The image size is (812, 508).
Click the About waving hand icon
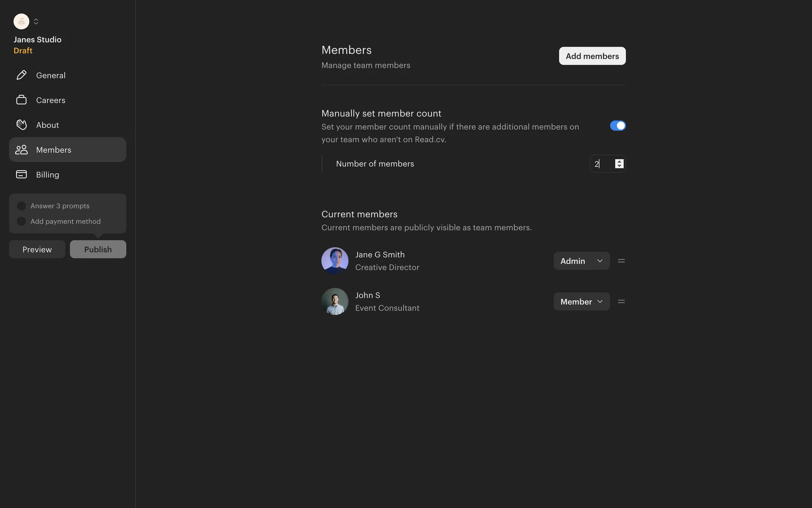21,125
